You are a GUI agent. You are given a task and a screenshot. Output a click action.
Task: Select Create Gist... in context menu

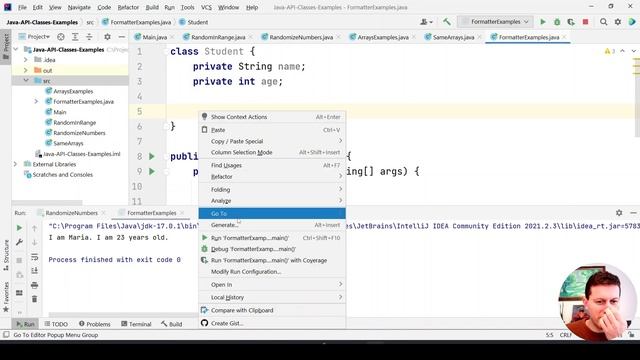[272, 323]
